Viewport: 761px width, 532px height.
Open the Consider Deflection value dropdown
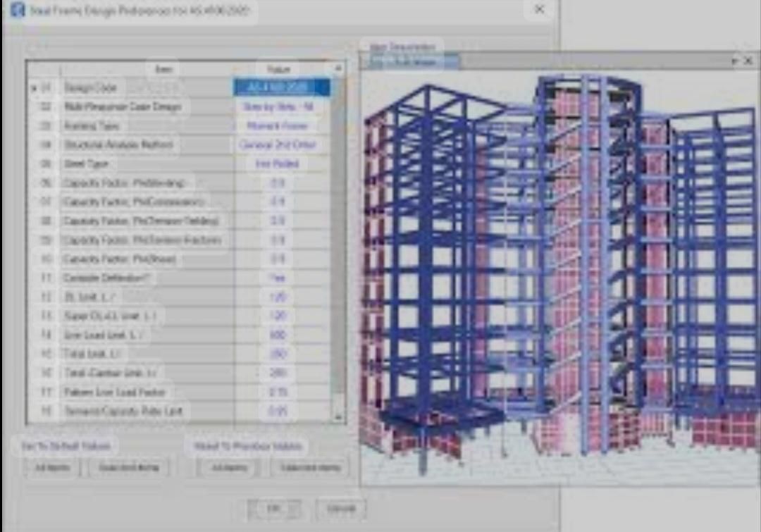282,278
